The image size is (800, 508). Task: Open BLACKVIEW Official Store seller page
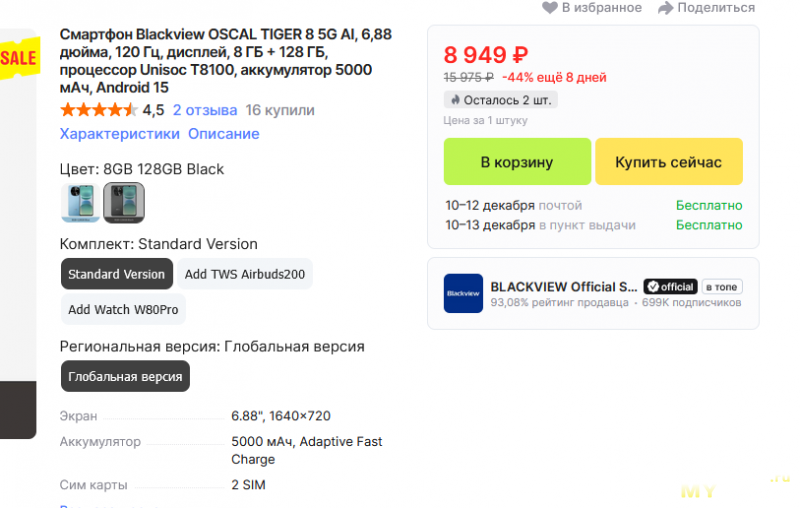point(563,286)
